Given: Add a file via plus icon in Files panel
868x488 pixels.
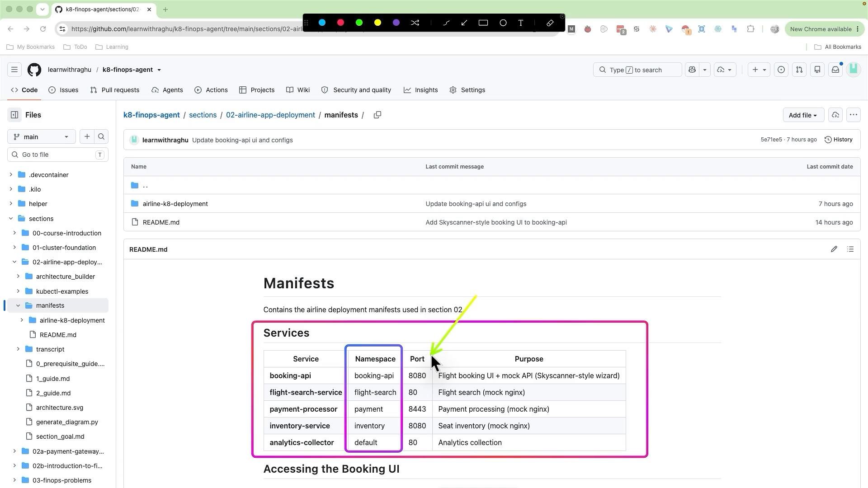Looking at the screenshot, I should coord(87,137).
